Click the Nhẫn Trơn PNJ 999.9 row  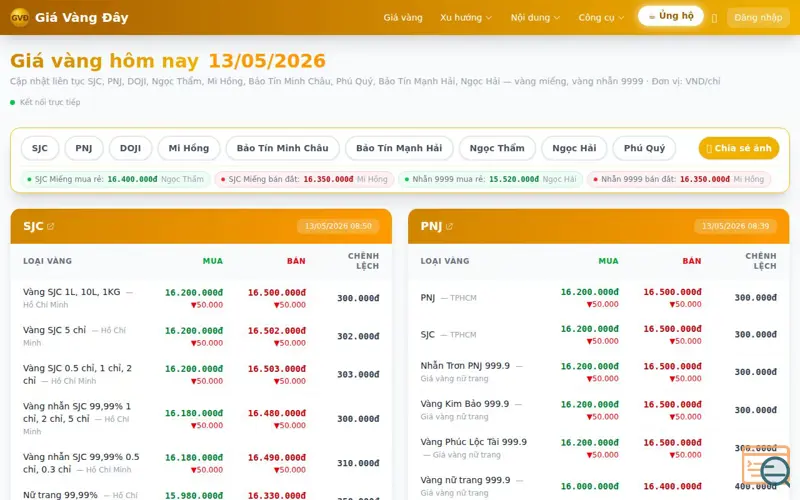pyautogui.click(x=598, y=372)
